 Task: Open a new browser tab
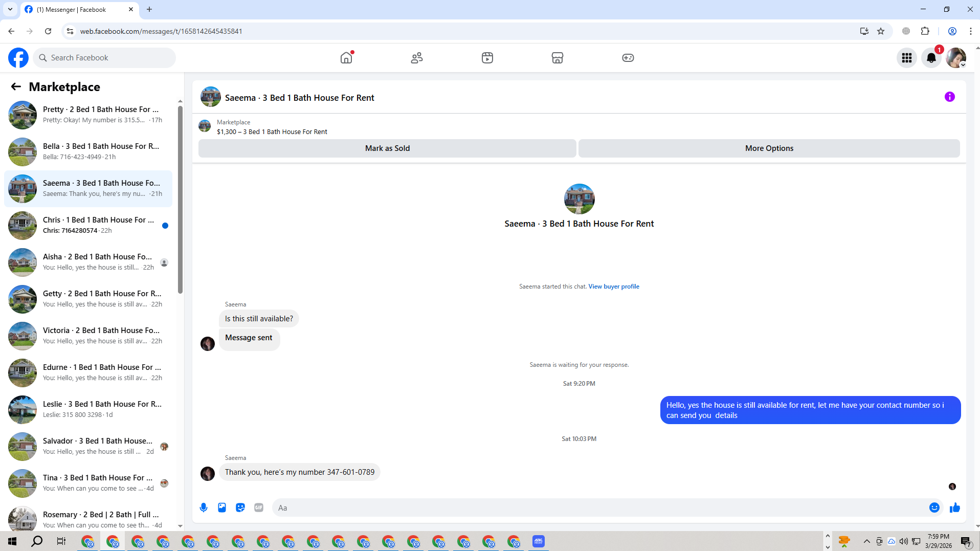coord(149,9)
